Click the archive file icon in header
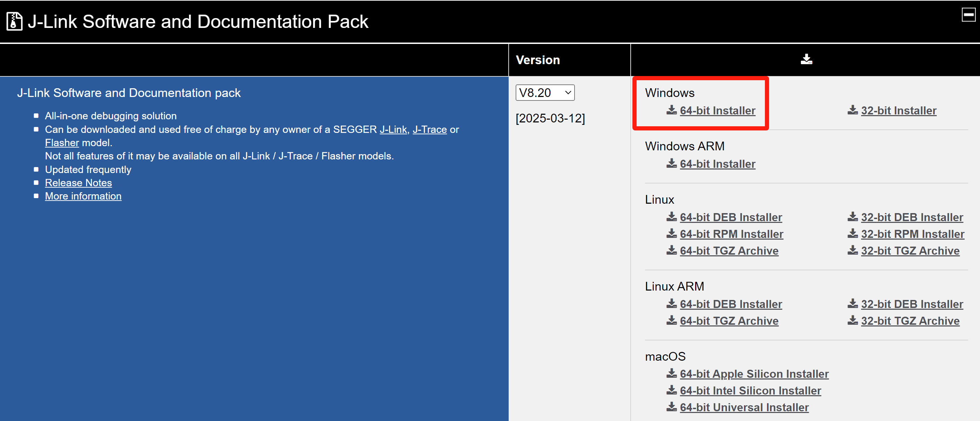 click(14, 21)
